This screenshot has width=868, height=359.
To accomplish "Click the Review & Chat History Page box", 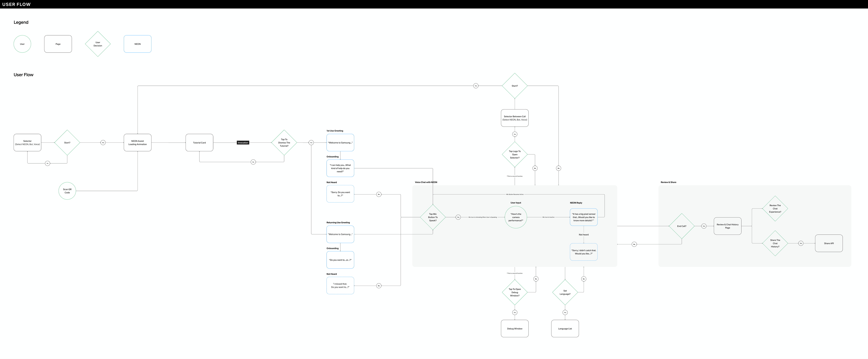I will pyautogui.click(x=727, y=226).
